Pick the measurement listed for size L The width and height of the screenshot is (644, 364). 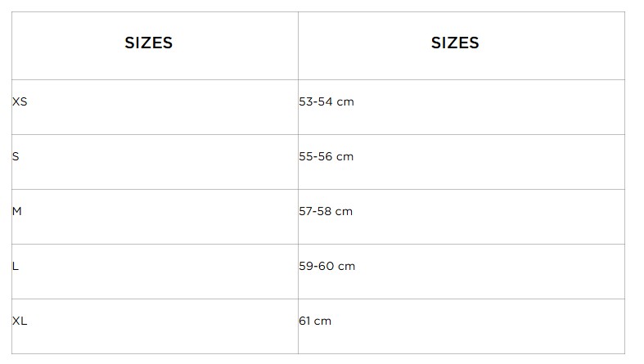(x=327, y=266)
